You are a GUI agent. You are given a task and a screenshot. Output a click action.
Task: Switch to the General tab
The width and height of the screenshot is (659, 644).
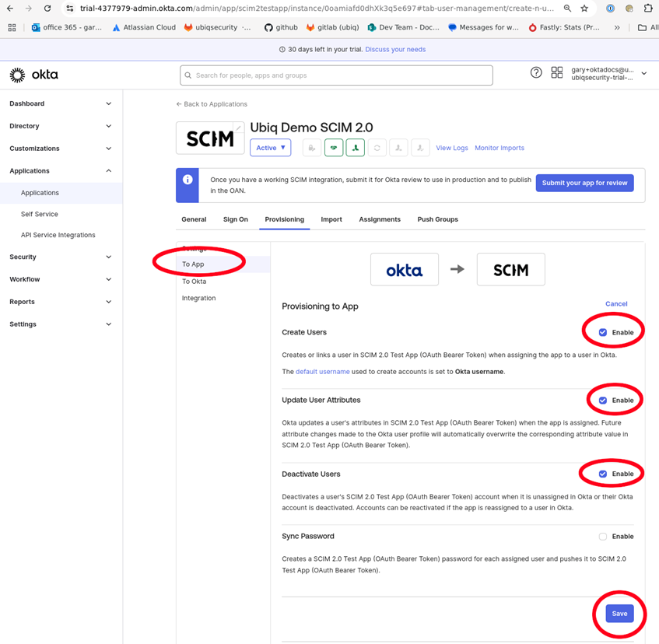(x=194, y=219)
